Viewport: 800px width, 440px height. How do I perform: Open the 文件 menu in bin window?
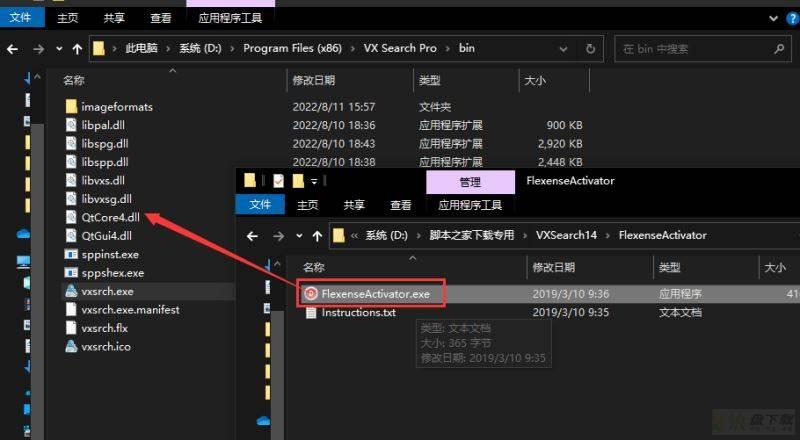21,18
